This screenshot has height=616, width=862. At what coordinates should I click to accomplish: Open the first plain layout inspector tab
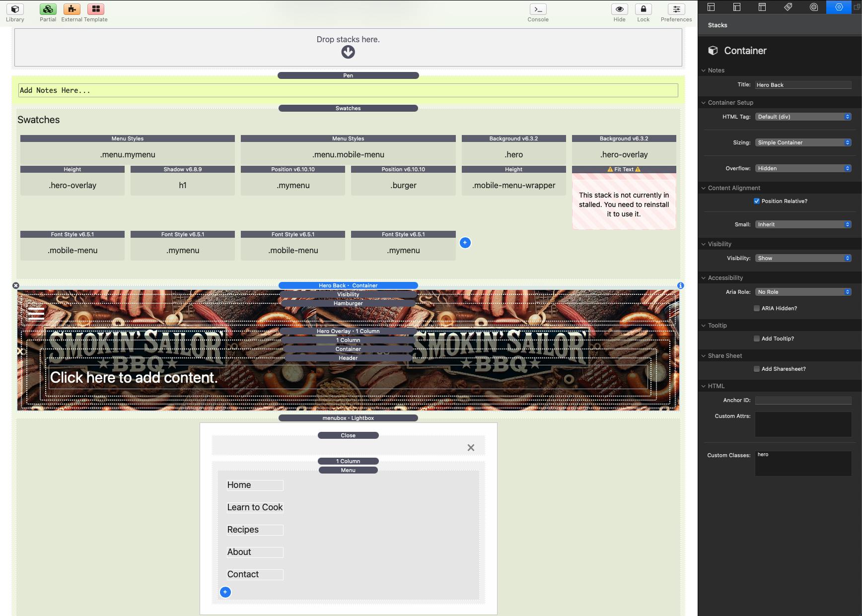click(711, 7)
